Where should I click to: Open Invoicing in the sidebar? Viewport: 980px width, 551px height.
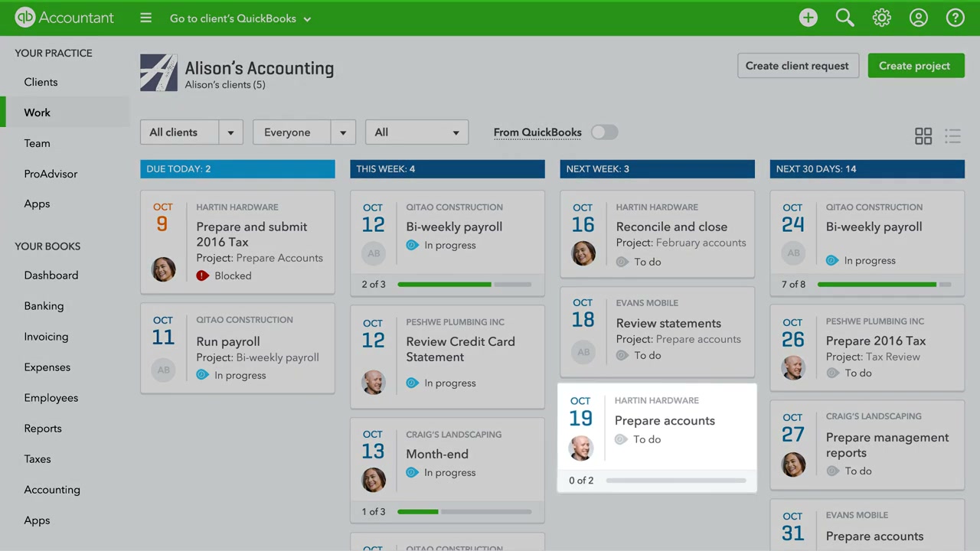[46, 337]
